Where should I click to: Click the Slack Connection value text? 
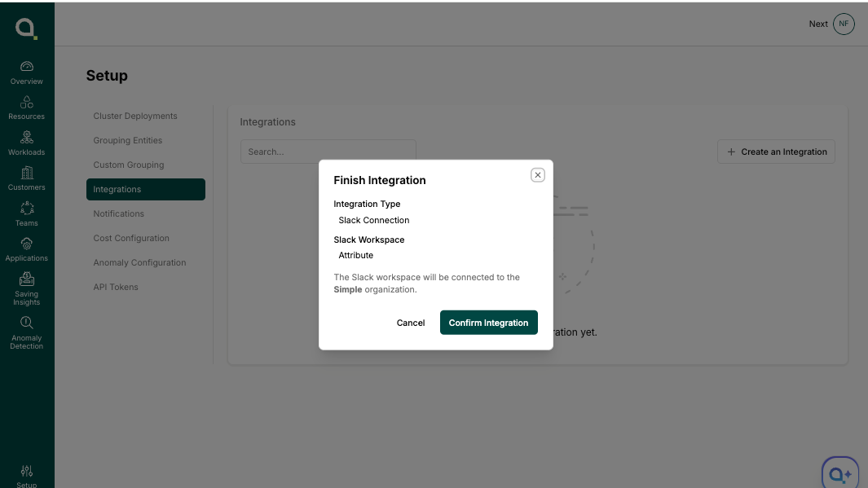click(x=373, y=220)
